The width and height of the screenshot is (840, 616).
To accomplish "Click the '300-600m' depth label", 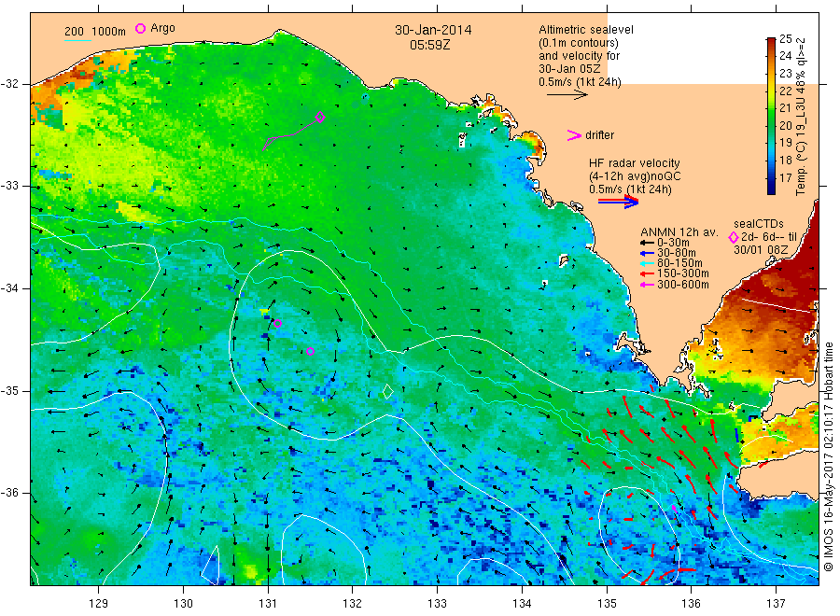I will coord(682,285).
